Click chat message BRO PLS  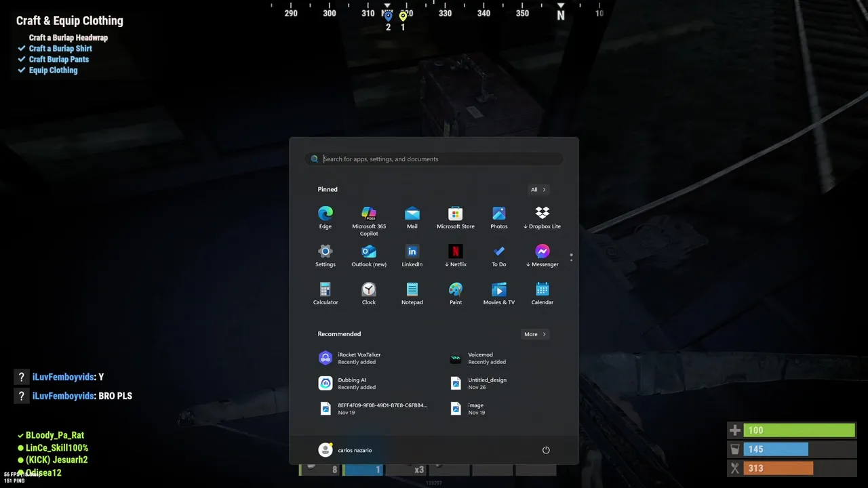[115, 396]
